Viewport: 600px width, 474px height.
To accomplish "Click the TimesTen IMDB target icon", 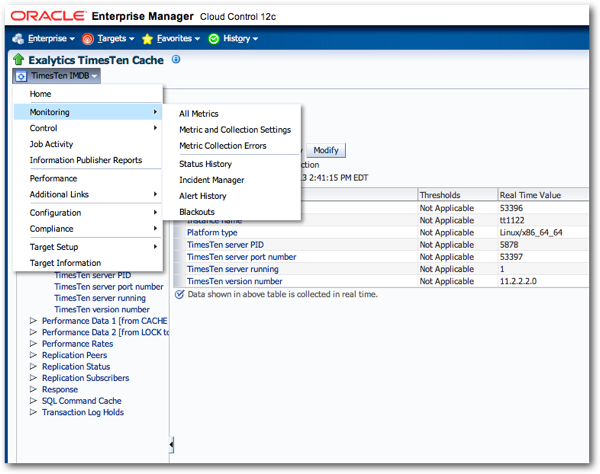I will coord(21,76).
